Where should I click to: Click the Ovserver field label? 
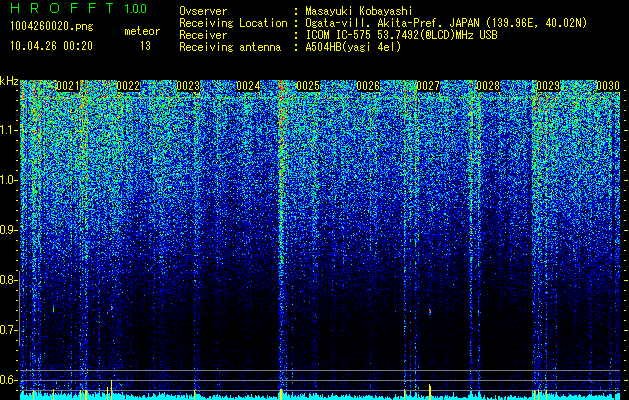coord(203,11)
